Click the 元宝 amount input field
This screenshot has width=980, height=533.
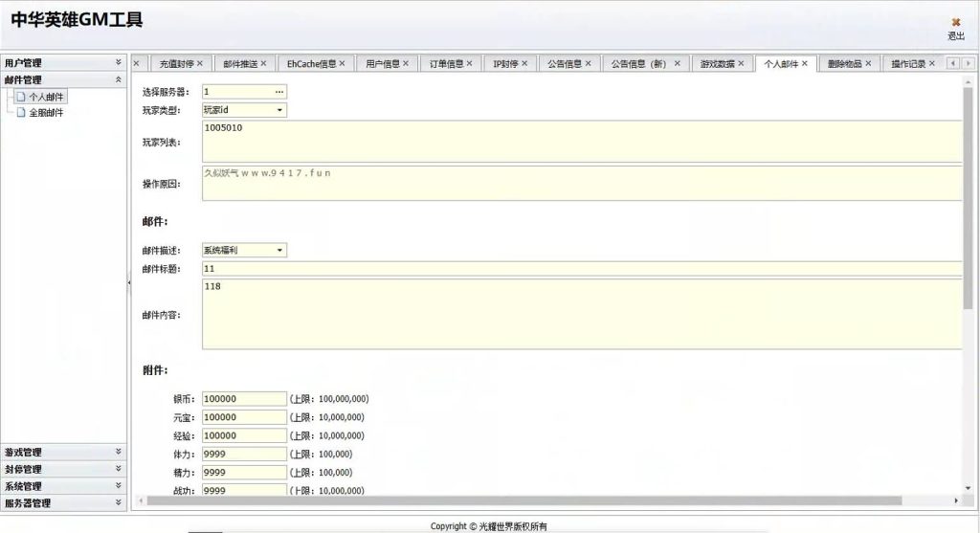[x=244, y=417]
